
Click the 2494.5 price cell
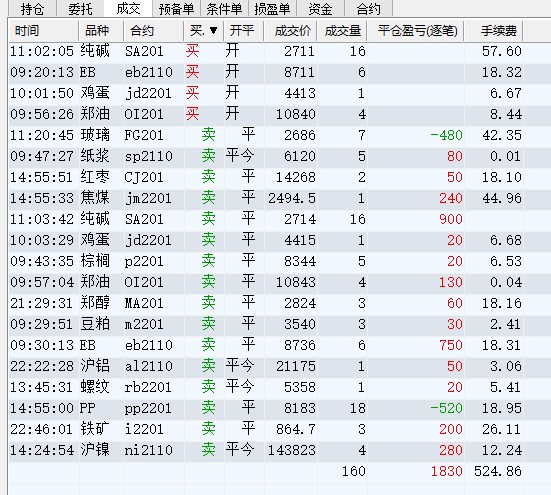click(x=292, y=198)
